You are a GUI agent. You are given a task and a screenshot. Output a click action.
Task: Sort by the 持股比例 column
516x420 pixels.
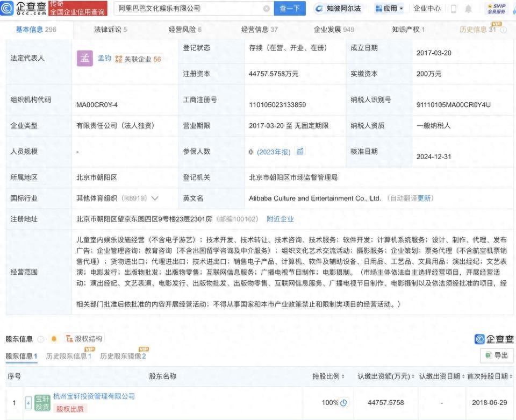pyautogui.click(x=329, y=376)
